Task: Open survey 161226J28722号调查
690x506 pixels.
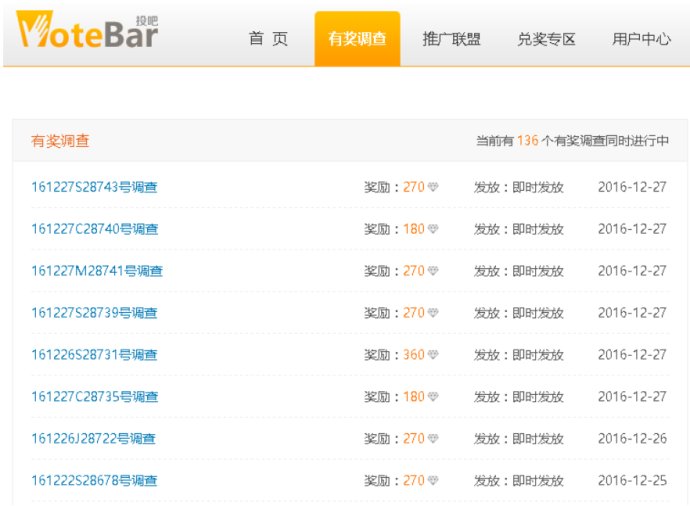Action: pos(93,439)
